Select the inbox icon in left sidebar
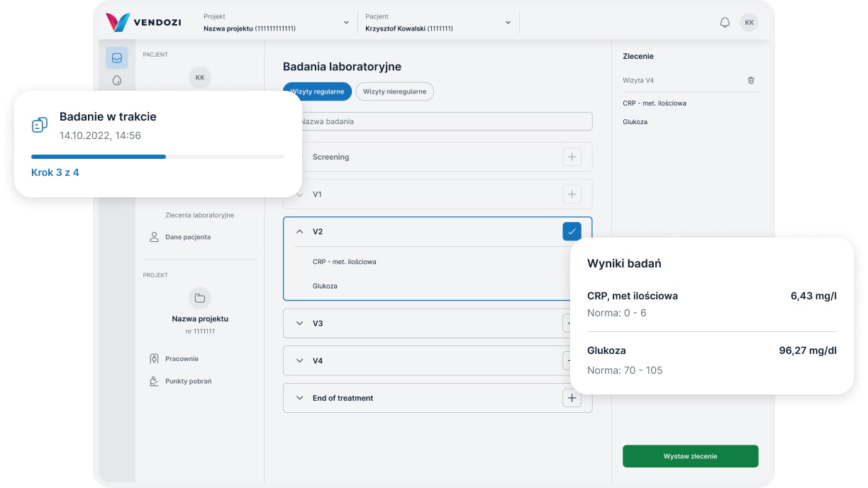 click(x=117, y=58)
